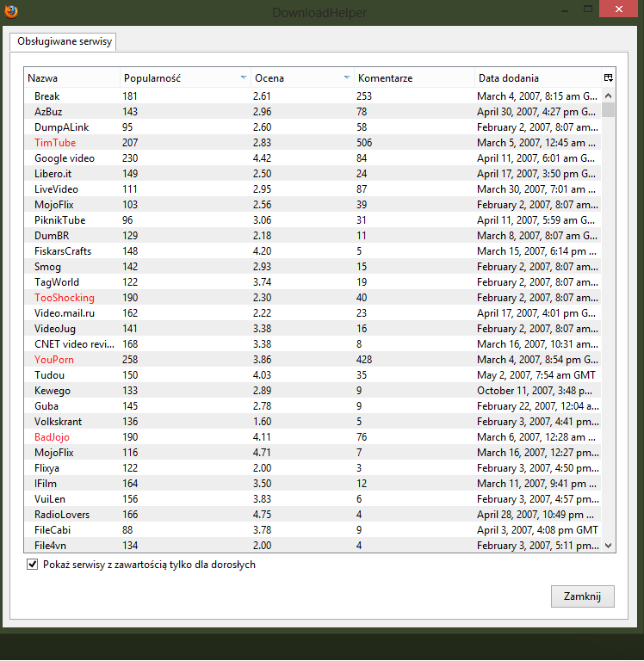
Task: Sort by the Komentarze column header
Action: (x=415, y=78)
